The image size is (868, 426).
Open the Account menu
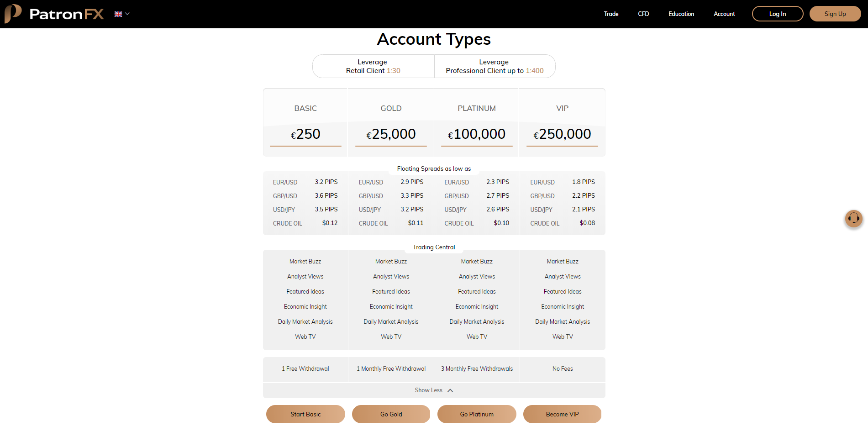click(x=724, y=14)
